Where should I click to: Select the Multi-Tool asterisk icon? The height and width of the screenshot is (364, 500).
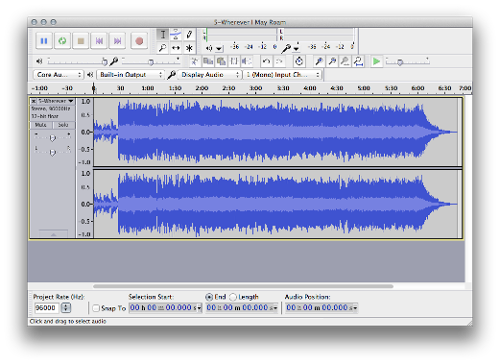coord(189,48)
